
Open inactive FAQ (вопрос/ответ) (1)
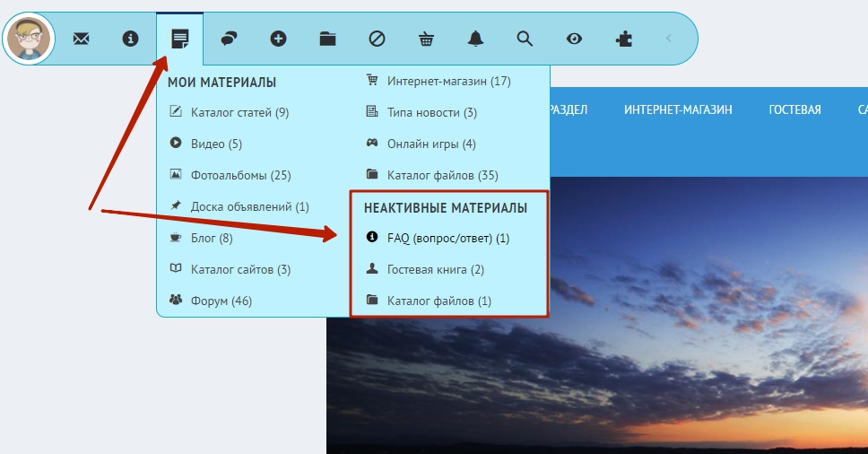(x=447, y=238)
